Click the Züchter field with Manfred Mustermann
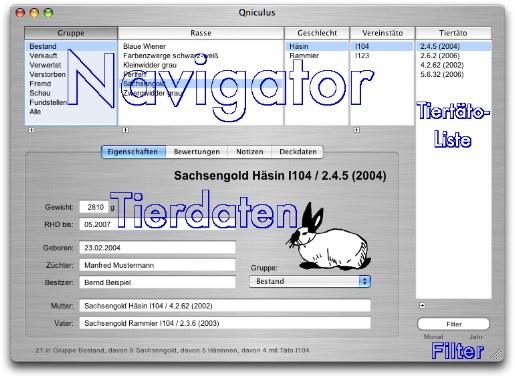 (157, 265)
